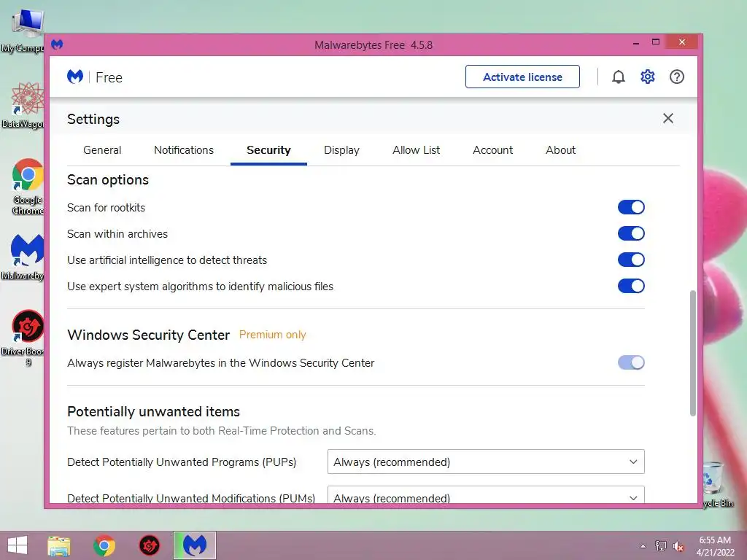This screenshot has width=747, height=560.
Task: Toggle Scan within archives switch
Action: tap(631, 233)
